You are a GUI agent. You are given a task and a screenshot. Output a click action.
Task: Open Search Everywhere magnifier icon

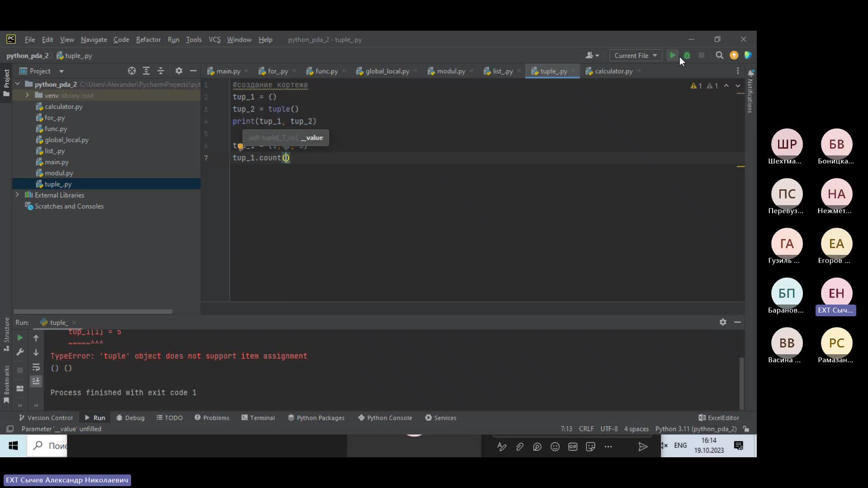pos(719,55)
